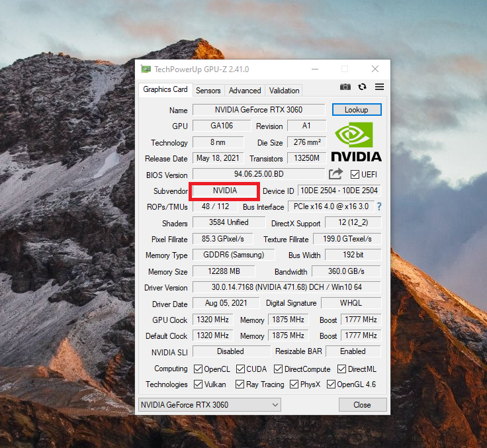Click the ROPs/TMUs field 48 / 112
The height and width of the screenshot is (448, 487).
[215, 206]
